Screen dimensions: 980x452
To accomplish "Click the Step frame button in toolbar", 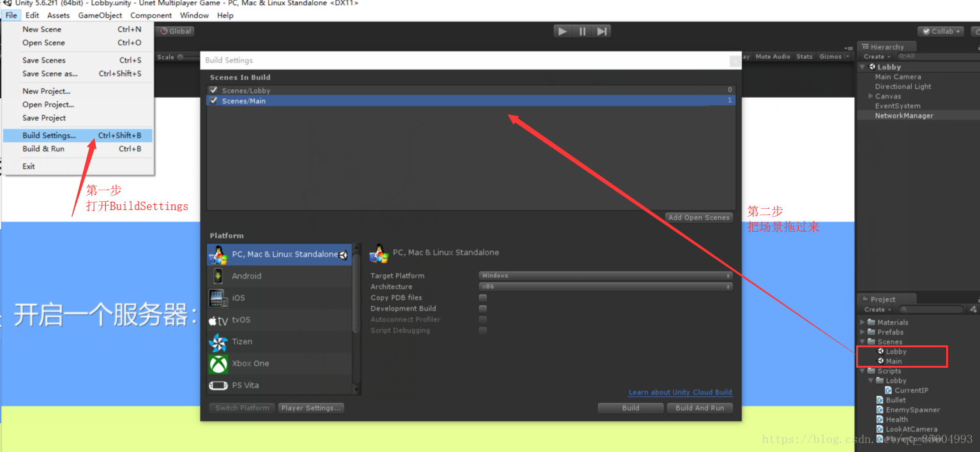I will click(x=602, y=31).
